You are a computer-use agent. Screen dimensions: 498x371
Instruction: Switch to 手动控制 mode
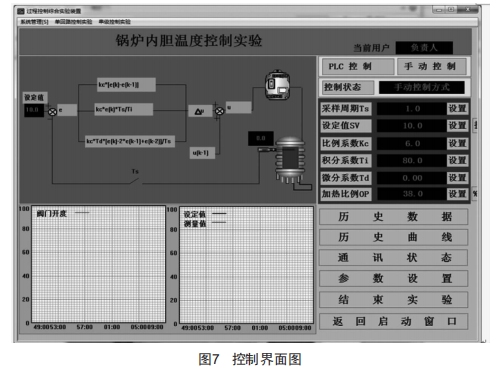[431, 66]
